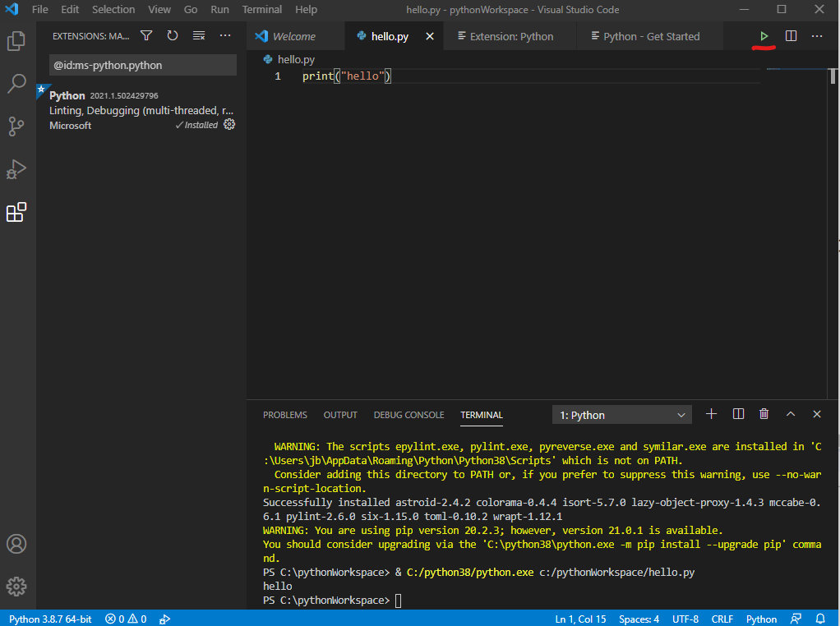
Task: Open the Run menu
Action: (x=219, y=9)
